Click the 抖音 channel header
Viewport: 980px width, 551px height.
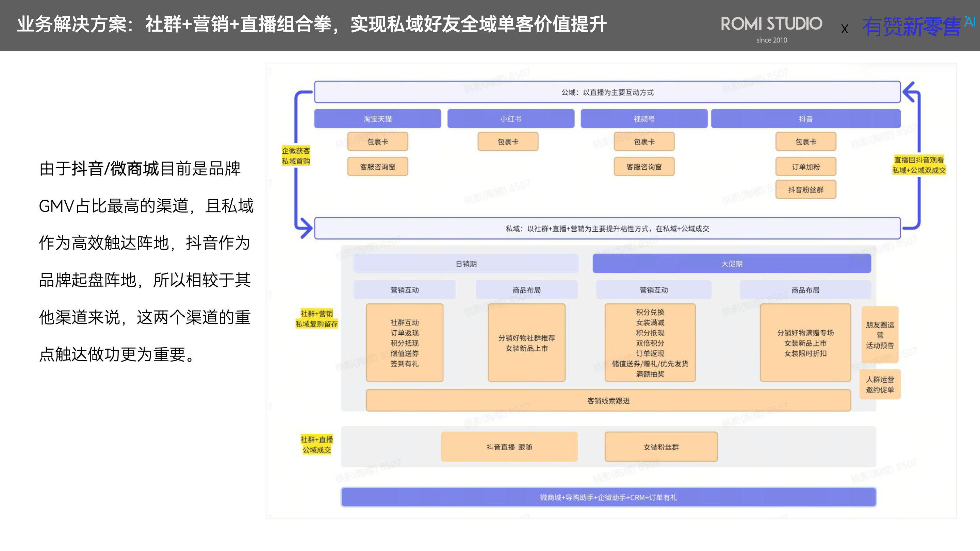click(805, 119)
